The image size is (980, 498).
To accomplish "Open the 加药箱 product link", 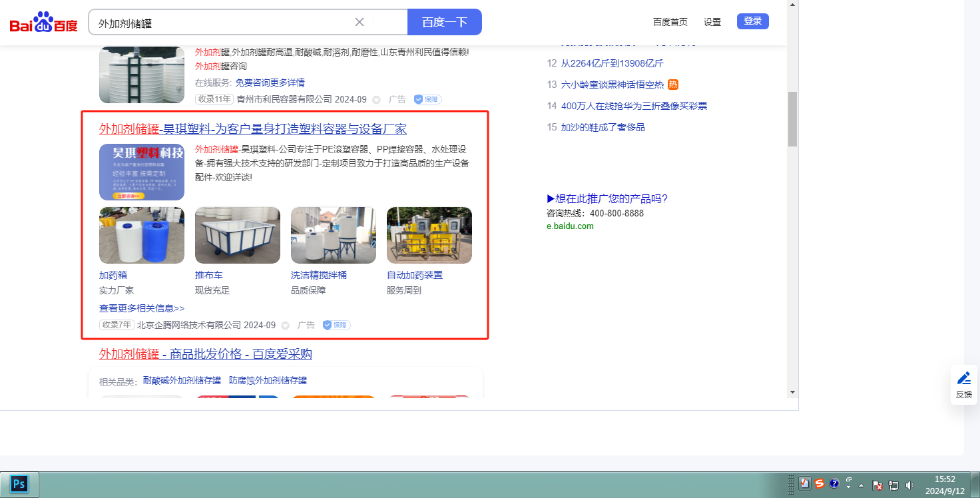I will point(113,275).
